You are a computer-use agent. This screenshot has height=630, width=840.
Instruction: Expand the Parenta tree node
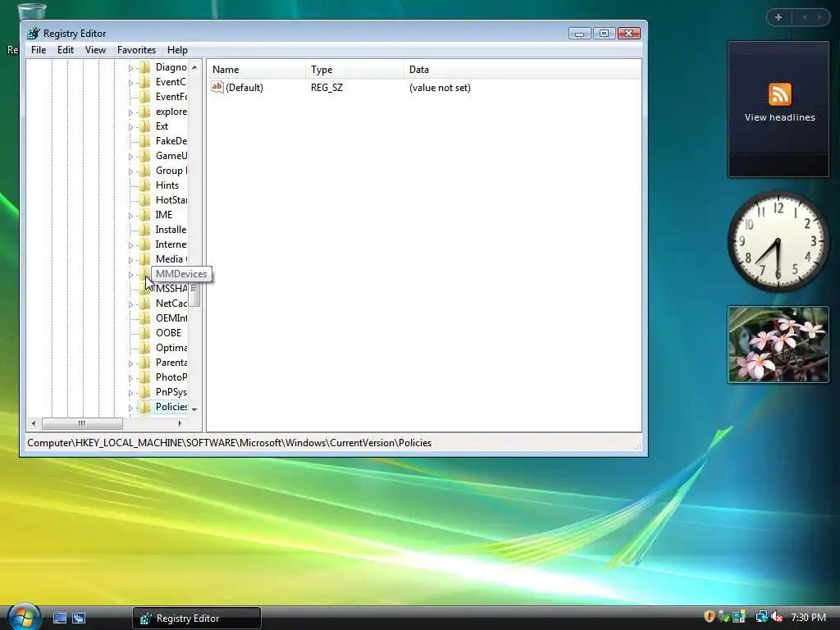(130, 363)
